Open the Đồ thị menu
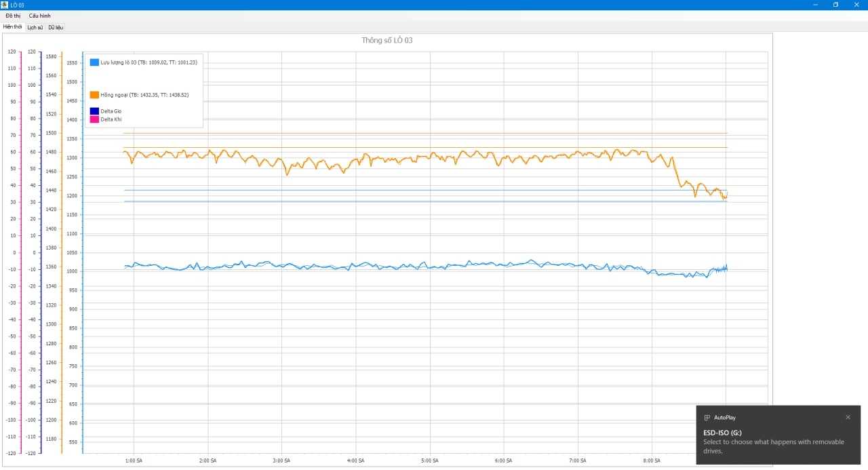 [13, 16]
